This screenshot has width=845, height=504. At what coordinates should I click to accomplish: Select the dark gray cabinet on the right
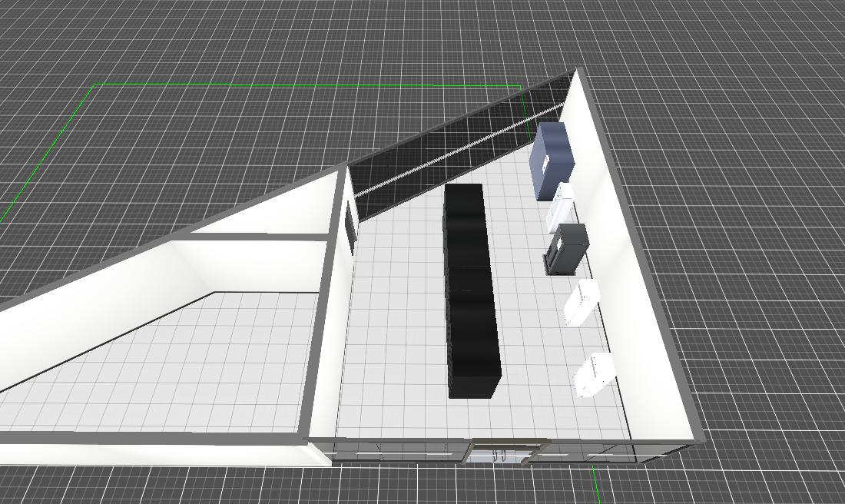point(568,247)
